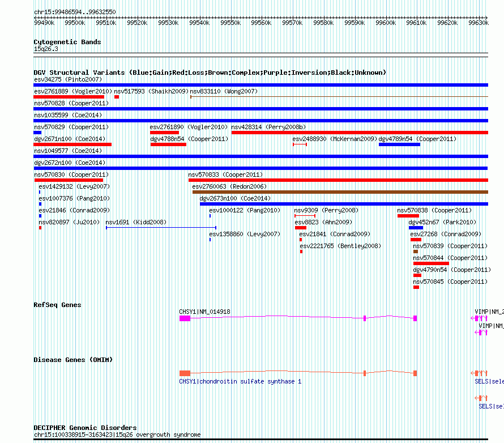The width and height of the screenshot is (504, 443).
Task: Open variant nsv570833 (Cooper2011)
Action: pos(225,174)
